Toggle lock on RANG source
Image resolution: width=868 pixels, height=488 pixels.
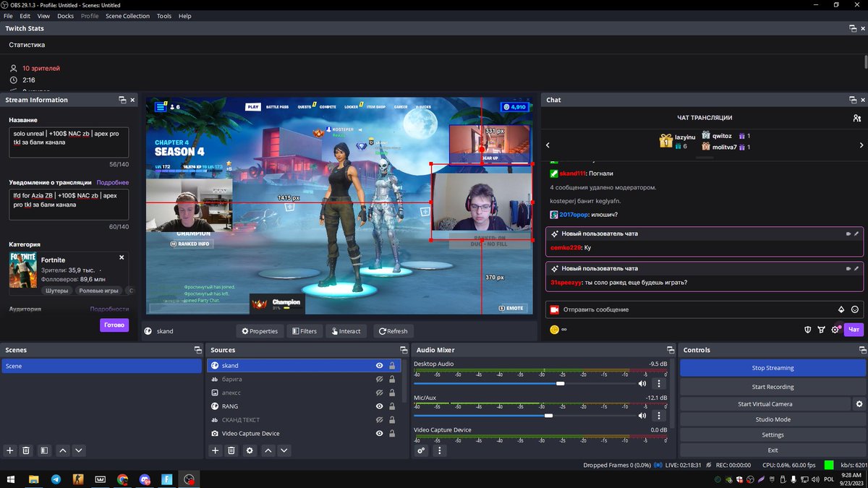392,406
